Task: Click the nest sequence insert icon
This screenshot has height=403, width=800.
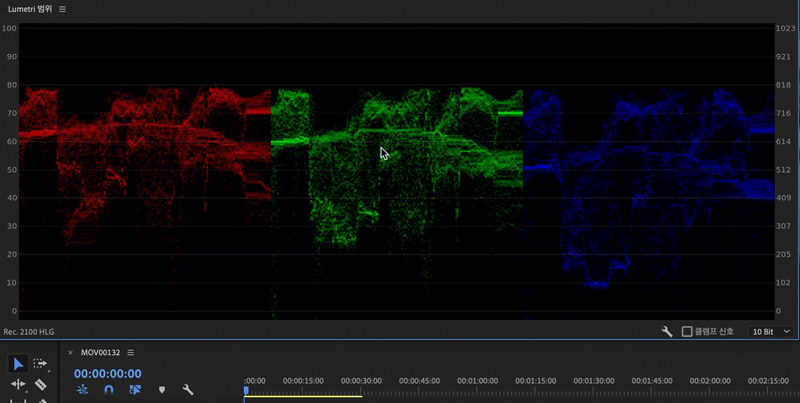Action: (82, 390)
